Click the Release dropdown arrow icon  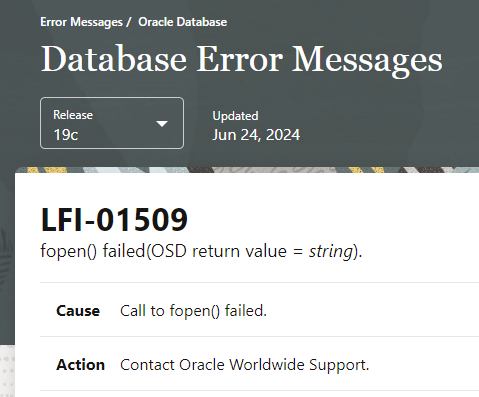(162, 124)
